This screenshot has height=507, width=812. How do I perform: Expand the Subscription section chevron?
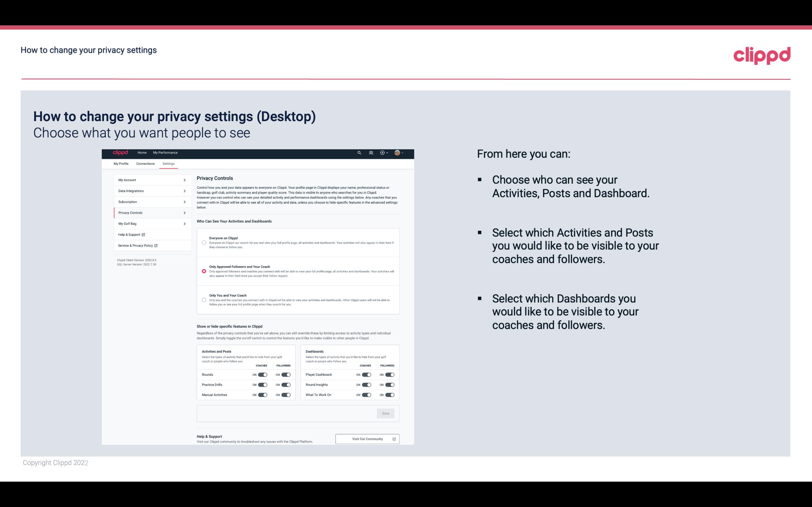pos(185,201)
